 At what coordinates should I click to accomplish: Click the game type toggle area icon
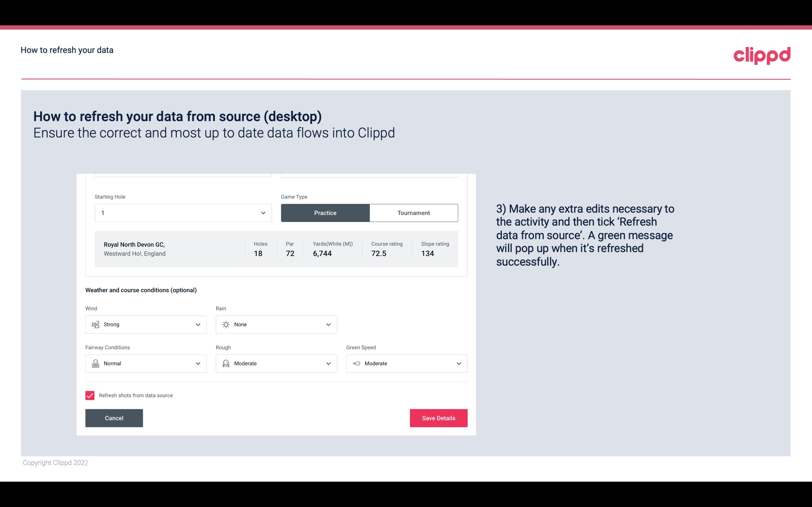pos(370,213)
